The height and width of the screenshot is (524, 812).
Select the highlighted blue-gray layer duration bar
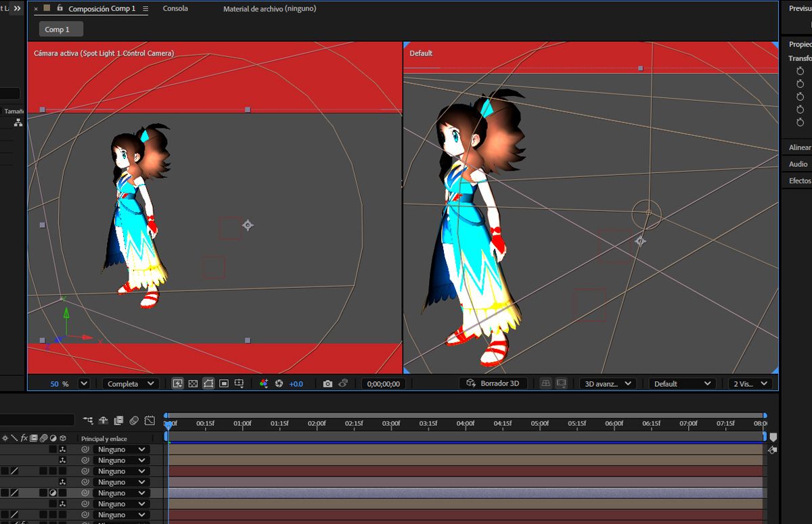(466, 493)
